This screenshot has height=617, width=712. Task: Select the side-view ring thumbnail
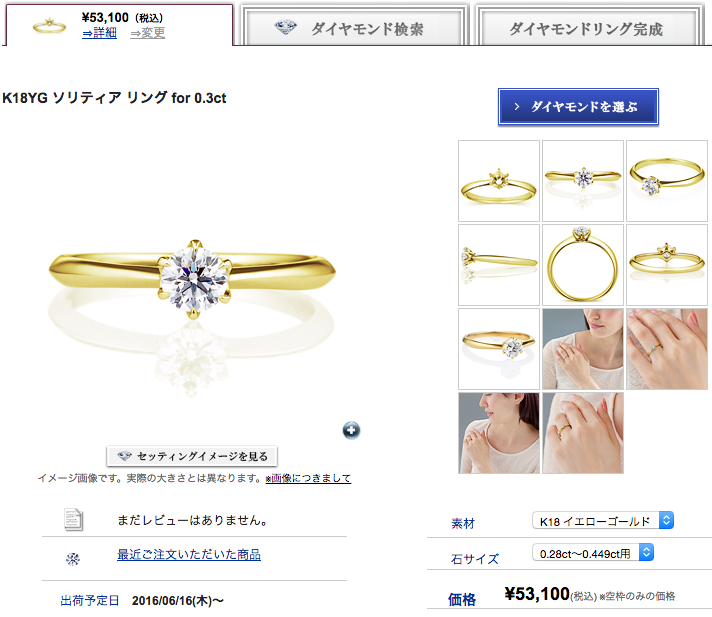499,265
